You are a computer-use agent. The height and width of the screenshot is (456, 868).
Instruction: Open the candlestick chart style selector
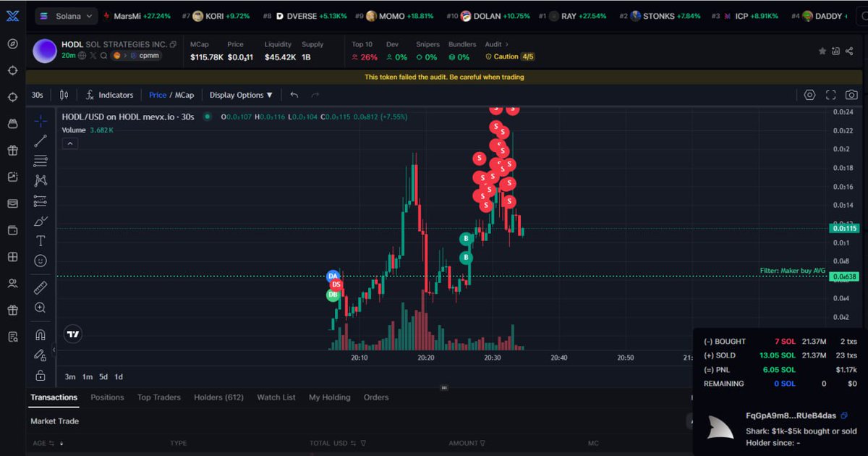[x=64, y=95]
